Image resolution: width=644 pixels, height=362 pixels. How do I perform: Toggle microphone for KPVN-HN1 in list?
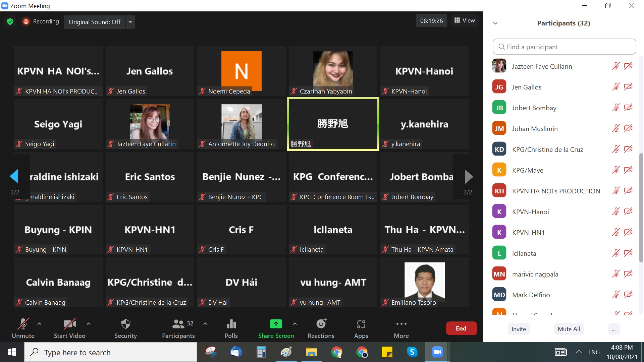616,232
